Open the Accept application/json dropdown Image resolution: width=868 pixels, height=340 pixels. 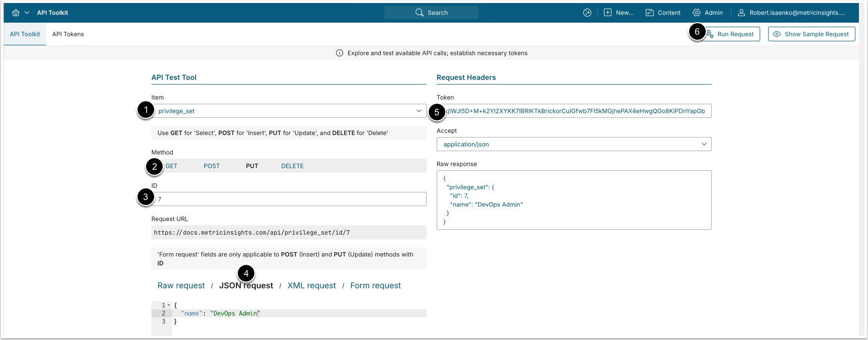tap(704, 144)
